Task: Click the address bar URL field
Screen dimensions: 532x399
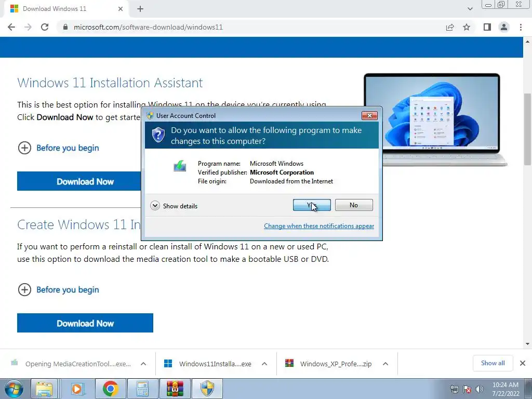Action: click(251, 27)
